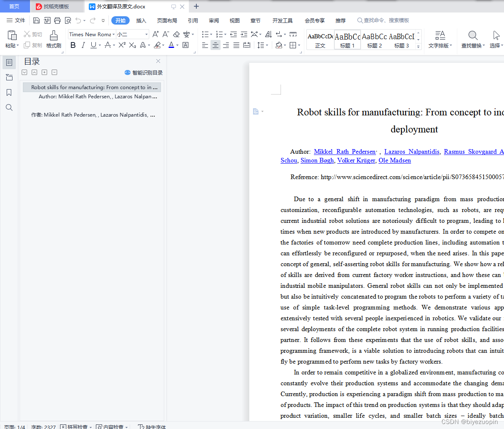Align paragraph left
The height and width of the screenshot is (429, 504).
click(x=205, y=45)
